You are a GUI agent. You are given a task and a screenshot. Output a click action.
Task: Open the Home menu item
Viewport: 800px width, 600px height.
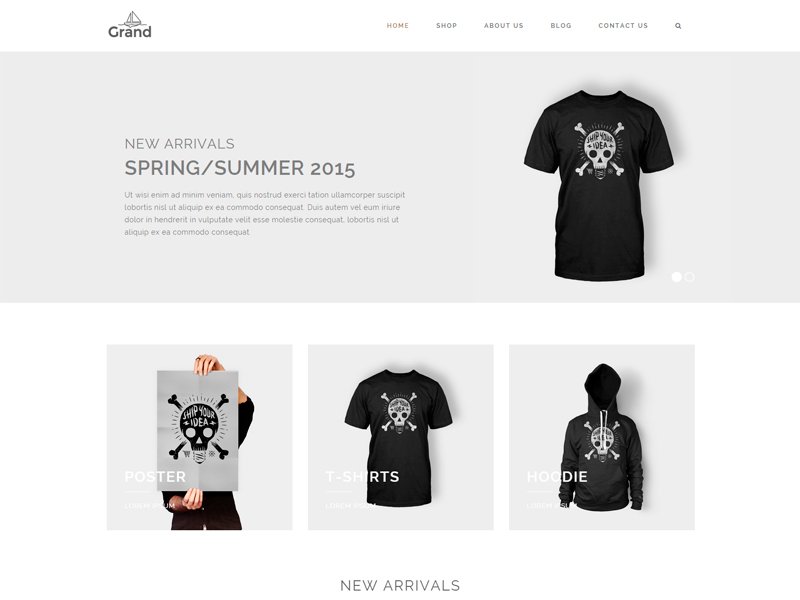point(397,26)
